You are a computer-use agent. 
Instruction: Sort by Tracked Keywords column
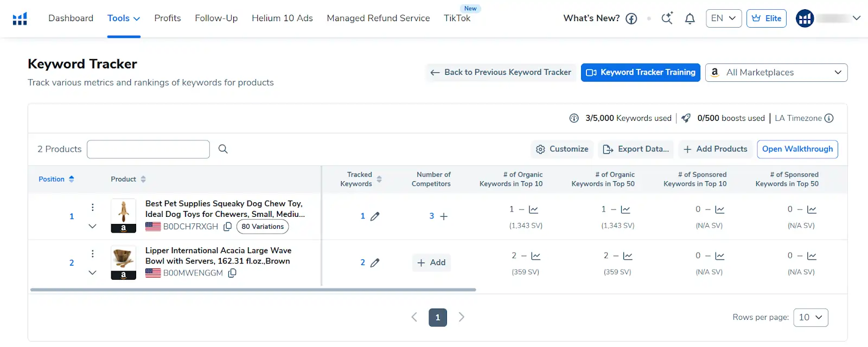point(379,179)
